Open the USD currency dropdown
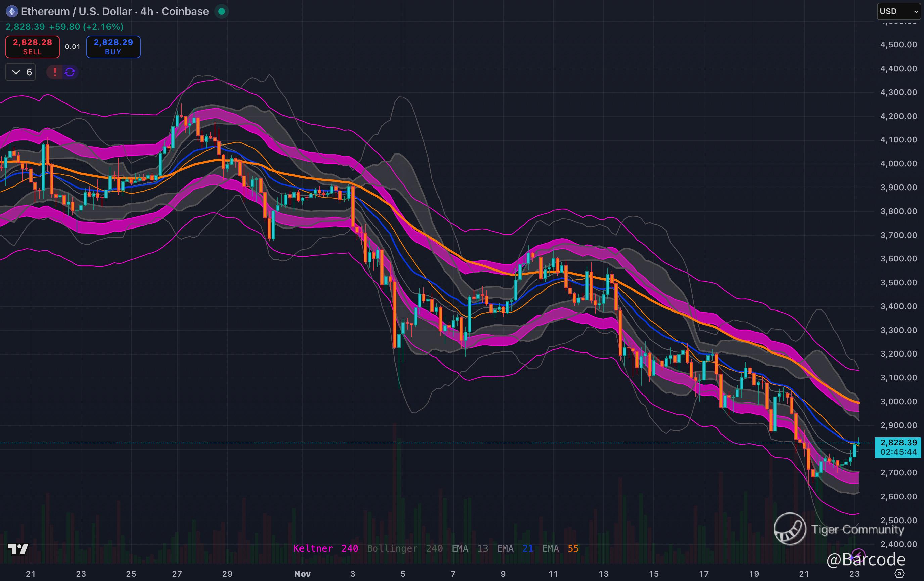Screen dimensions: 924x581 click(898, 11)
